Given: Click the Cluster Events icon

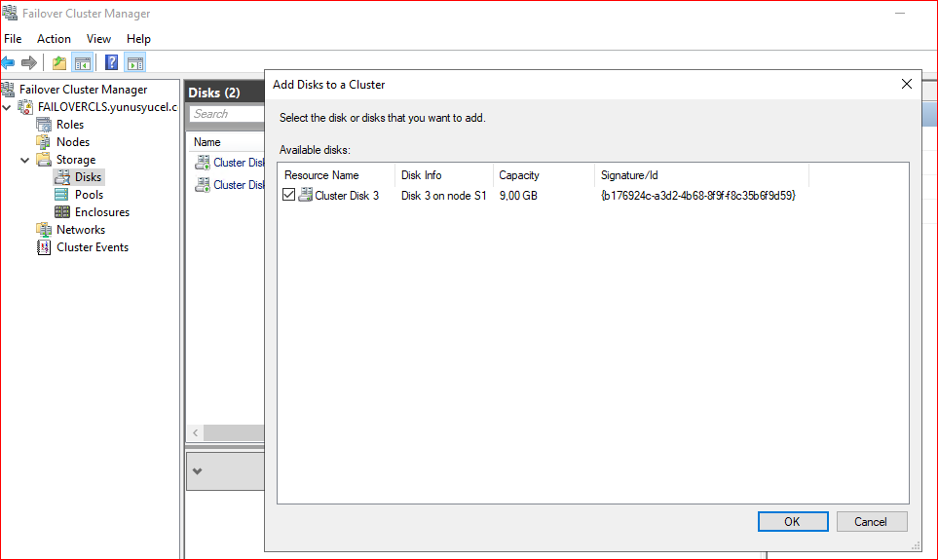Looking at the screenshot, I should (44, 247).
